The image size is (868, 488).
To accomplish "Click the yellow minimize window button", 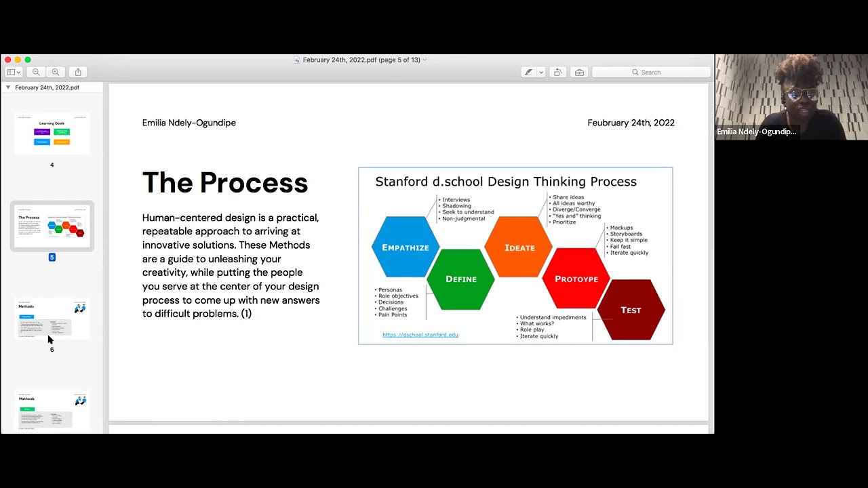I will tap(18, 60).
